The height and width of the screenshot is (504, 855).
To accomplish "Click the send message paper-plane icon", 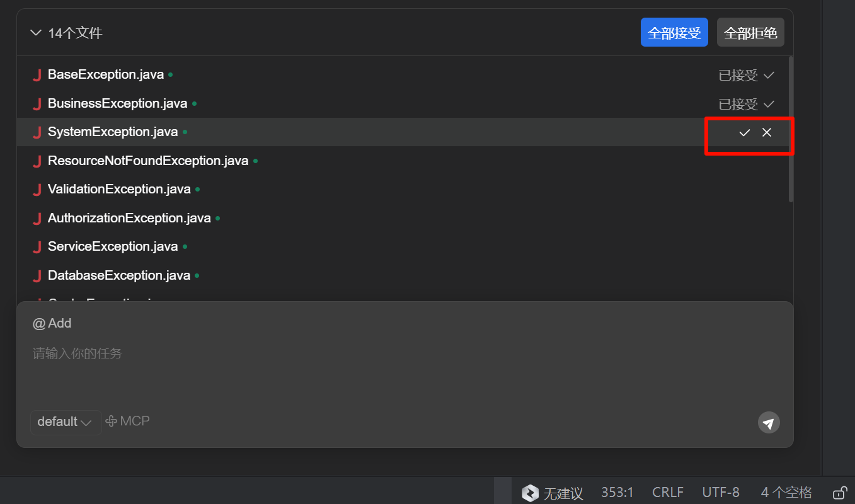I will coord(768,423).
